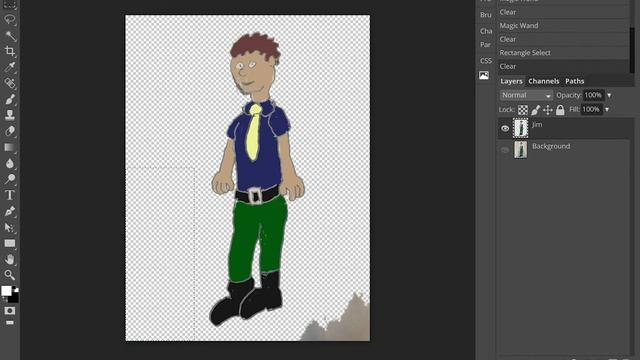Image resolution: width=640 pixels, height=360 pixels.
Task: Select the Jim layer name
Action: tap(537, 124)
